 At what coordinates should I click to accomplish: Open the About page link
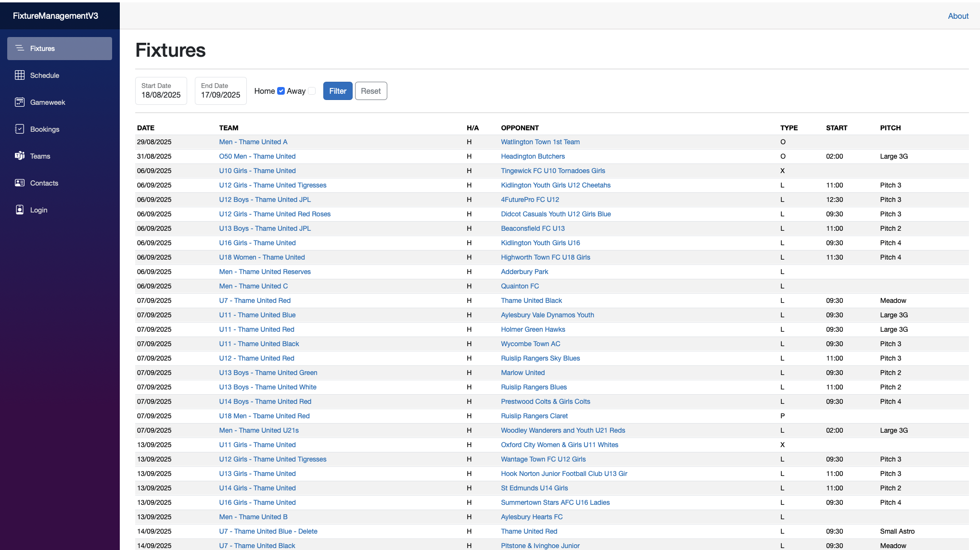(958, 16)
